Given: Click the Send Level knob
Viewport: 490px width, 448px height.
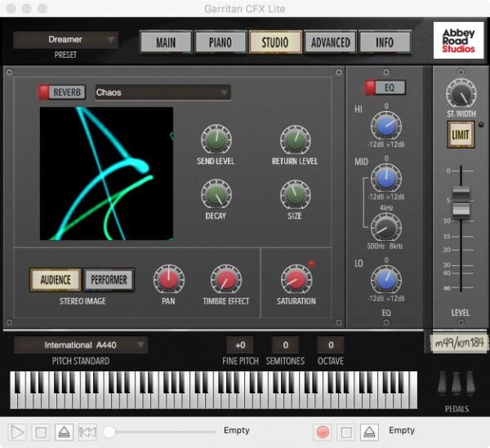Looking at the screenshot, I should pos(216,140).
